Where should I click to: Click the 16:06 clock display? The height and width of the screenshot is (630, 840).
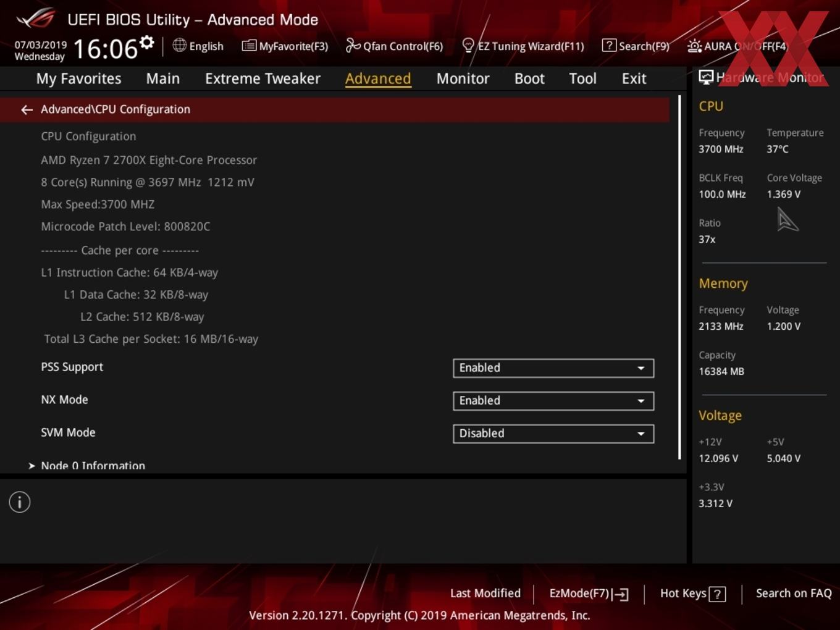[106, 49]
